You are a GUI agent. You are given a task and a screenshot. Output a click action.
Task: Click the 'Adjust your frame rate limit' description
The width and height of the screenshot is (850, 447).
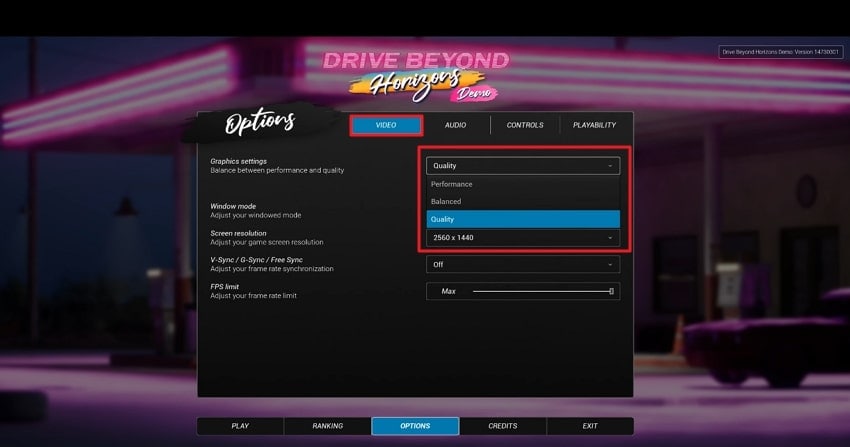point(253,296)
